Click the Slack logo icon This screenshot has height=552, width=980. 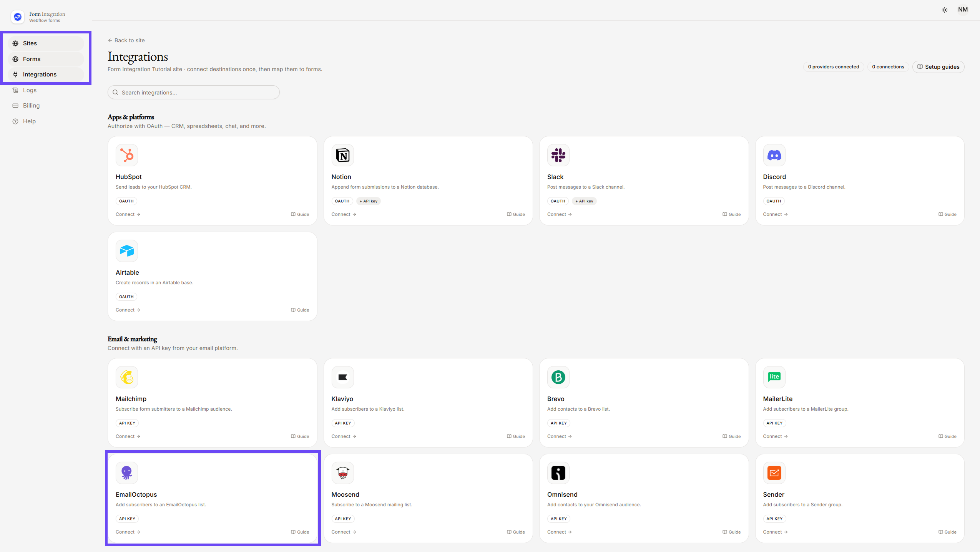[x=558, y=155]
